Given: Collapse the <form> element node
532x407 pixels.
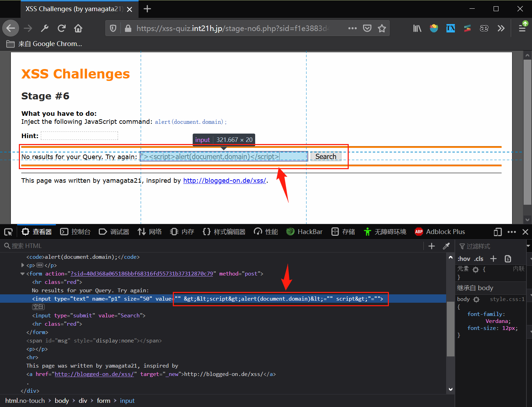Looking at the screenshot, I should [x=23, y=274].
